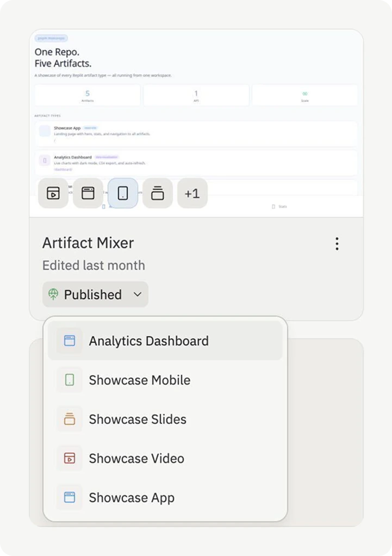
Task: Select the Showcase Video player icon
Action: click(53, 193)
